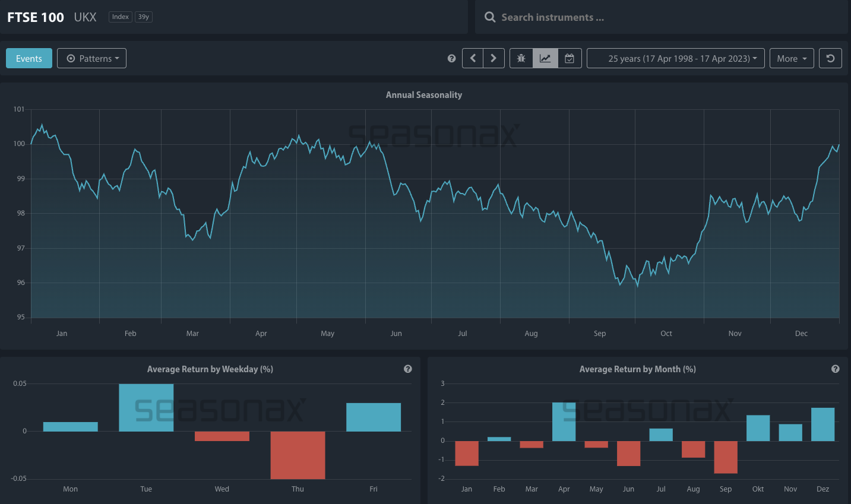Click the Annual Seasonality chart title
Image resolution: width=851 pixels, height=504 pixels.
[424, 95]
